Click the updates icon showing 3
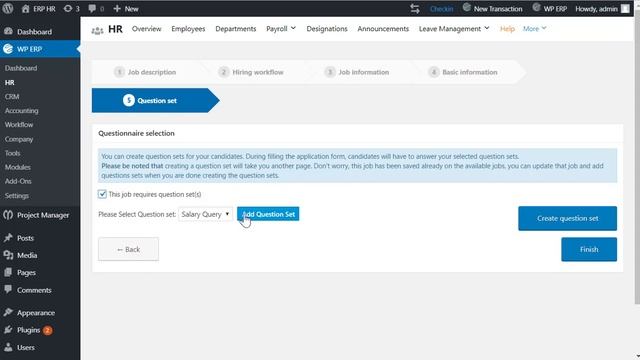This screenshot has height=360, width=640. pos(68,9)
